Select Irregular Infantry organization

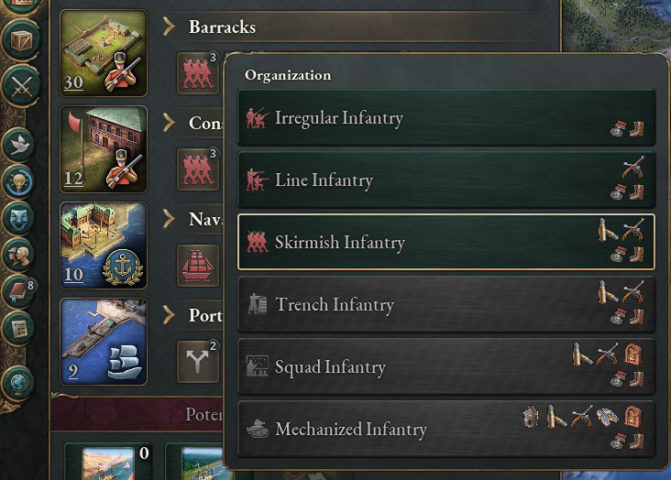coord(446,118)
